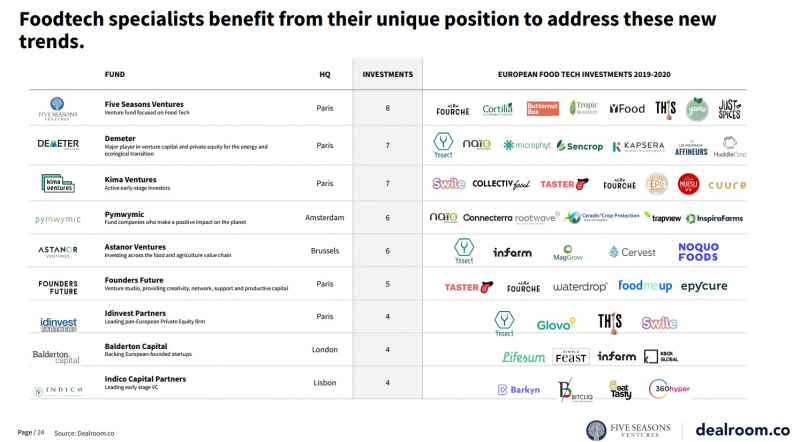Select the Barkyn logo
Viewport: 800px width, 442px height.
click(515, 389)
